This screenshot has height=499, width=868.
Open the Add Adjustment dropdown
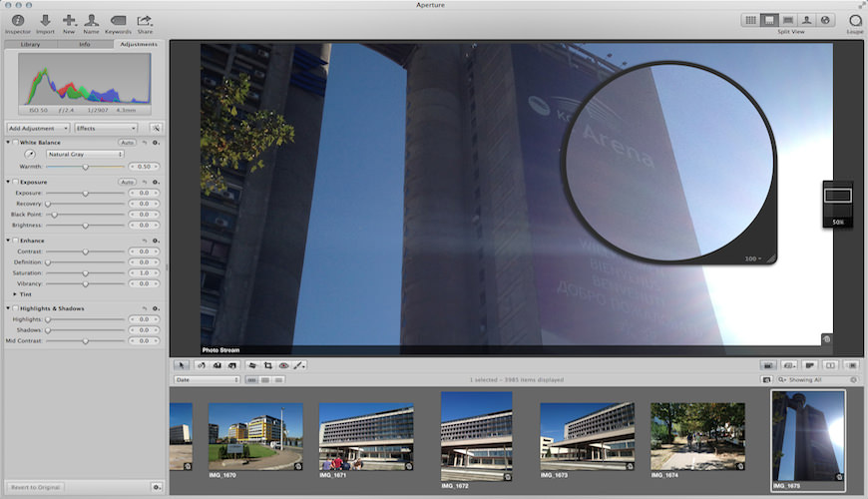click(38, 128)
